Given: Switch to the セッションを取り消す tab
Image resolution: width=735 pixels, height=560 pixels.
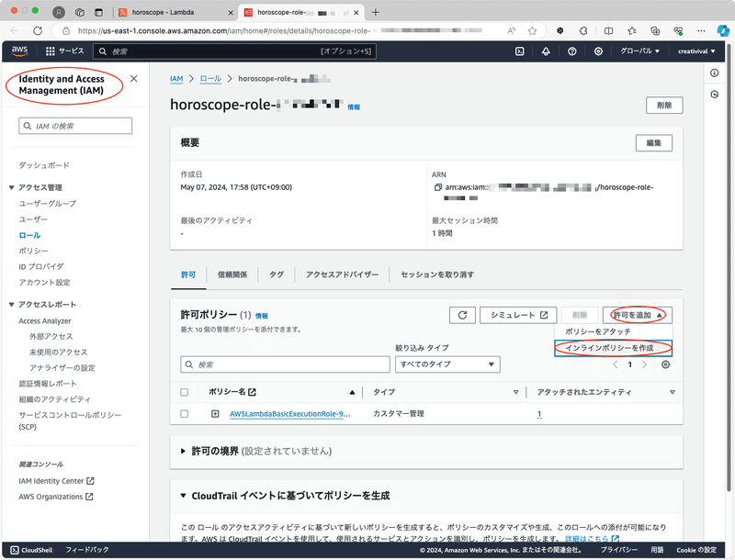Looking at the screenshot, I should (x=437, y=274).
